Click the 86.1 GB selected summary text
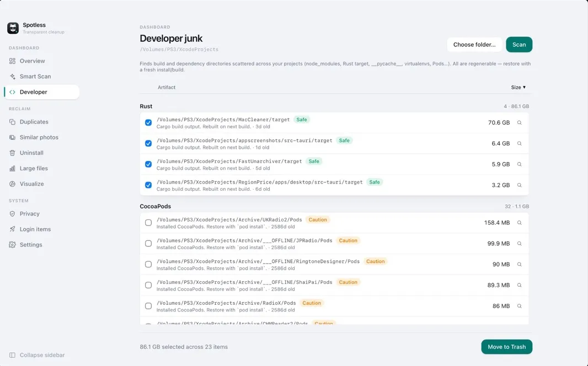 click(184, 347)
